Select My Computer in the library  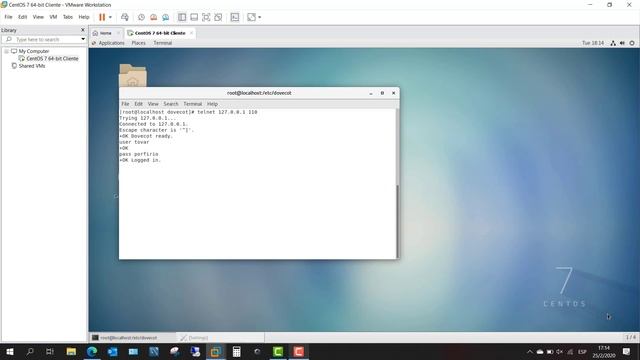click(x=33, y=51)
